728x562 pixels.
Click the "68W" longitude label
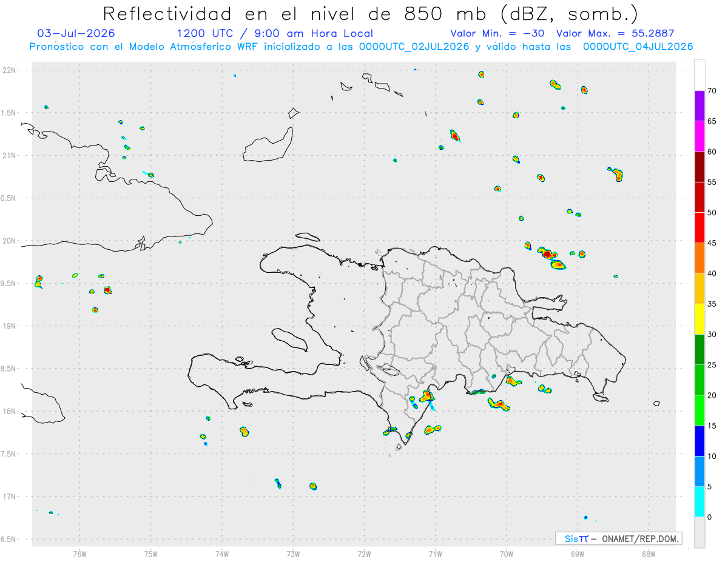tap(649, 554)
